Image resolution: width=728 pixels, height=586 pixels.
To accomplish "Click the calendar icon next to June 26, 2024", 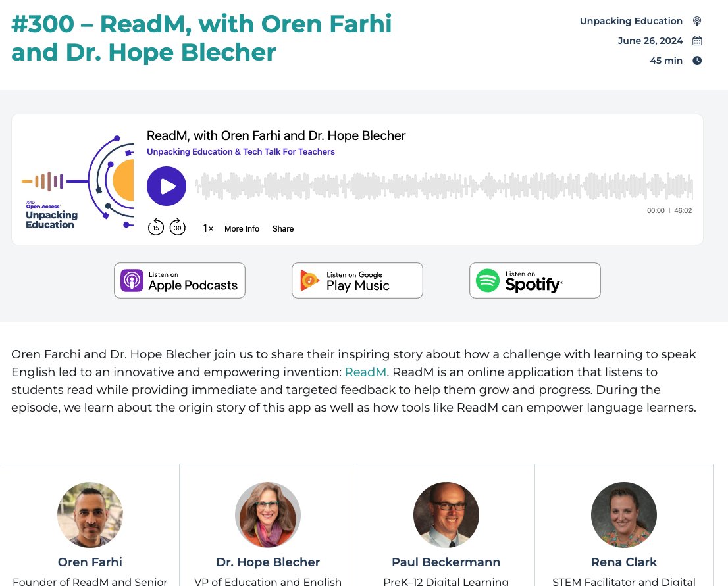I will pyautogui.click(x=697, y=41).
